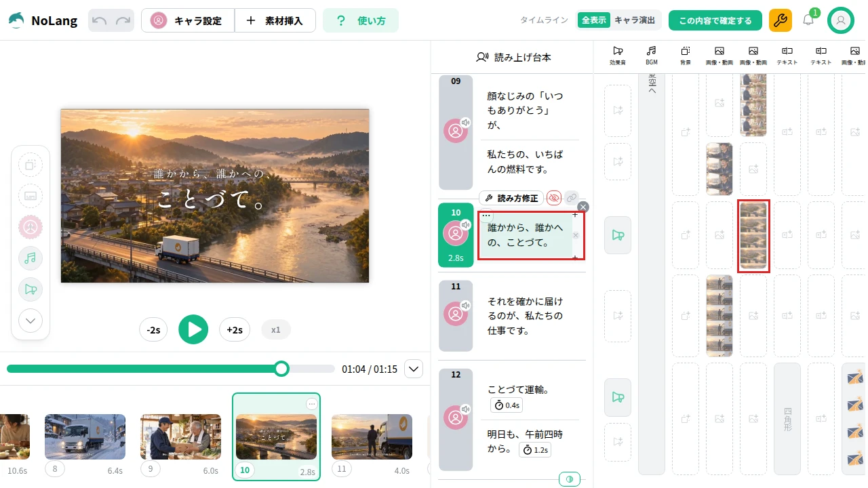This screenshot has height=488, width=868.
Task: Start playback with the green play button
Action: click(x=193, y=330)
